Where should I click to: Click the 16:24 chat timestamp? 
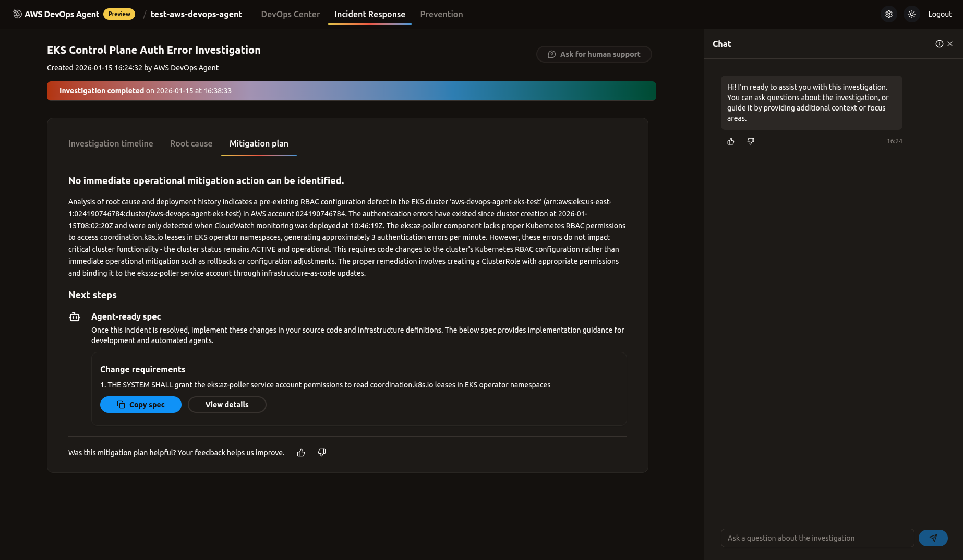click(x=894, y=141)
